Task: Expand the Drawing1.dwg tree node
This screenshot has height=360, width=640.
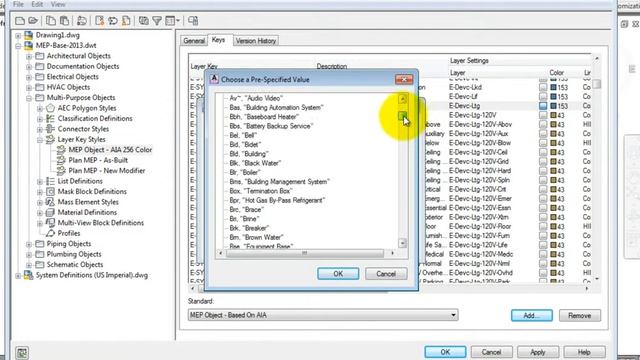Action: (x=18, y=36)
